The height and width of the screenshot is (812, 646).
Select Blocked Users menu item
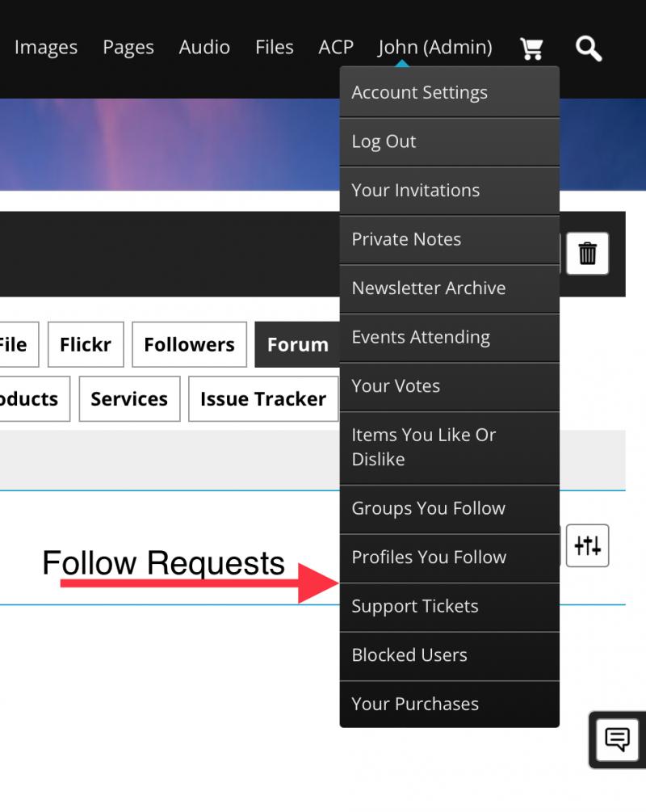pos(449,655)
